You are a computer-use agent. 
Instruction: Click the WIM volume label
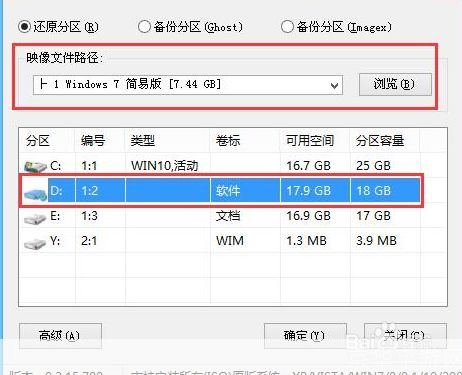230,241
